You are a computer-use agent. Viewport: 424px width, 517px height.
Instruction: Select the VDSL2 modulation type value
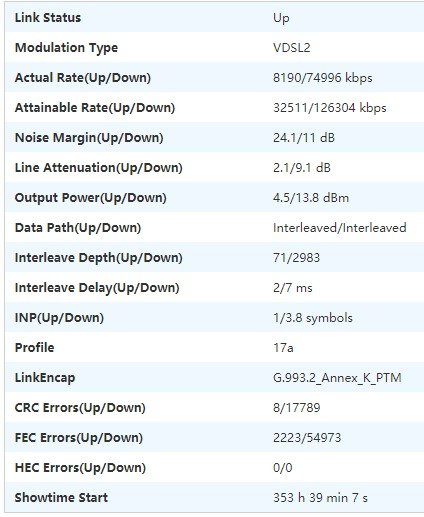(x=292, y=48)
